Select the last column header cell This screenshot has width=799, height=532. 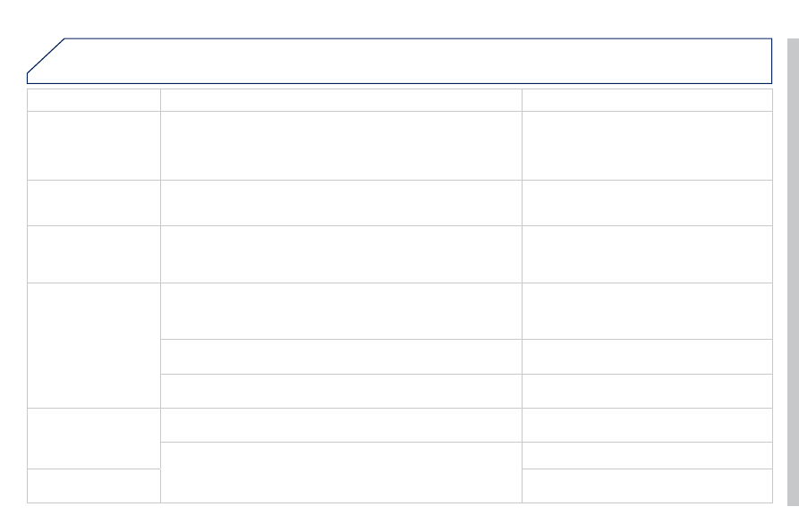tap(647, 100)
